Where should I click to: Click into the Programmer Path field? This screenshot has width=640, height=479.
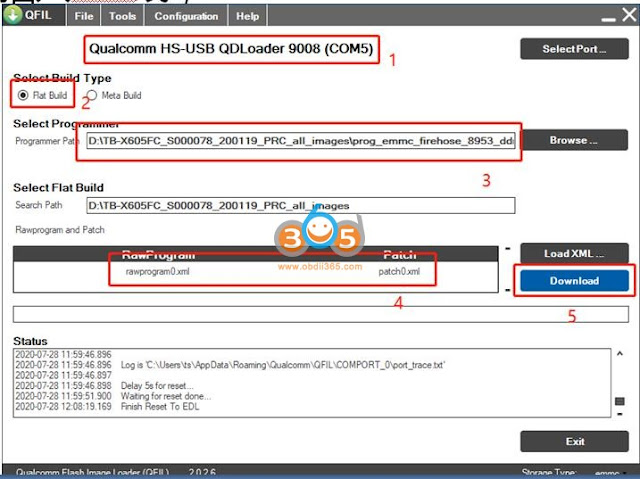click(301, 141)
